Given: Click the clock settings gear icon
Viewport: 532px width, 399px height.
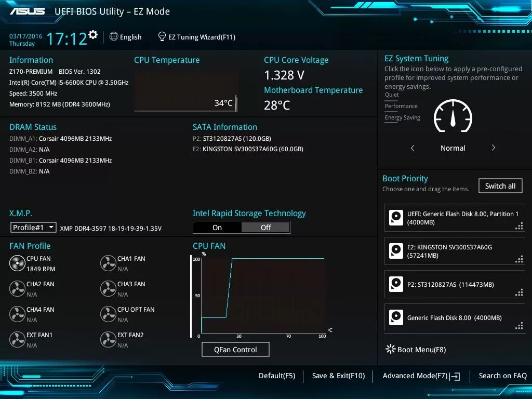Looking at the screenshot, I should click(x=92, y=34).
